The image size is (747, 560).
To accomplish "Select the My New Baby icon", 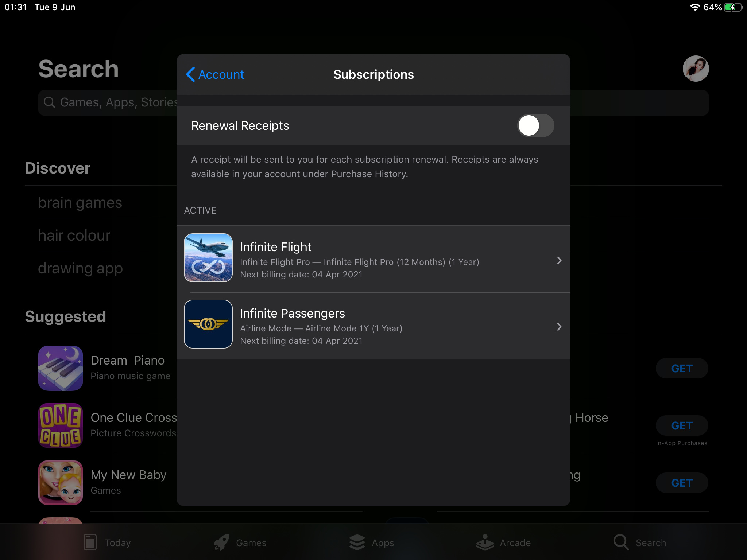I will pos(61,483).
